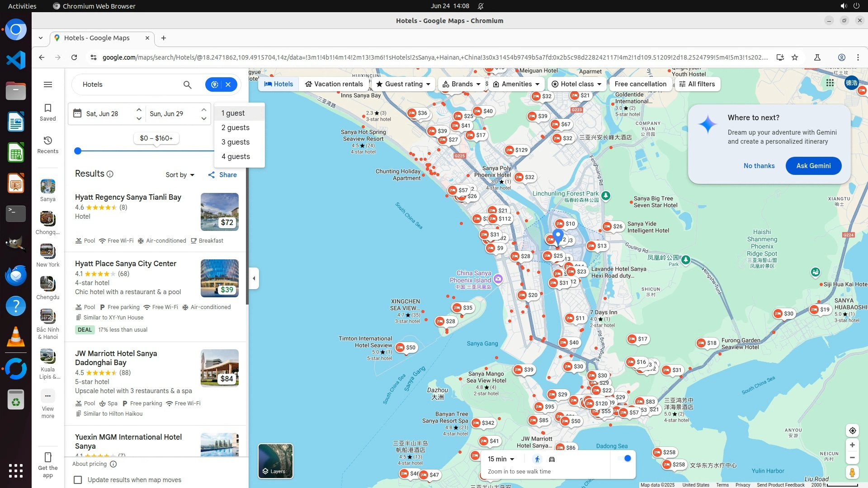Zoom in with the map plus button
The height and width of the screenshot is (488, 868).
click(x=852, y=445)
